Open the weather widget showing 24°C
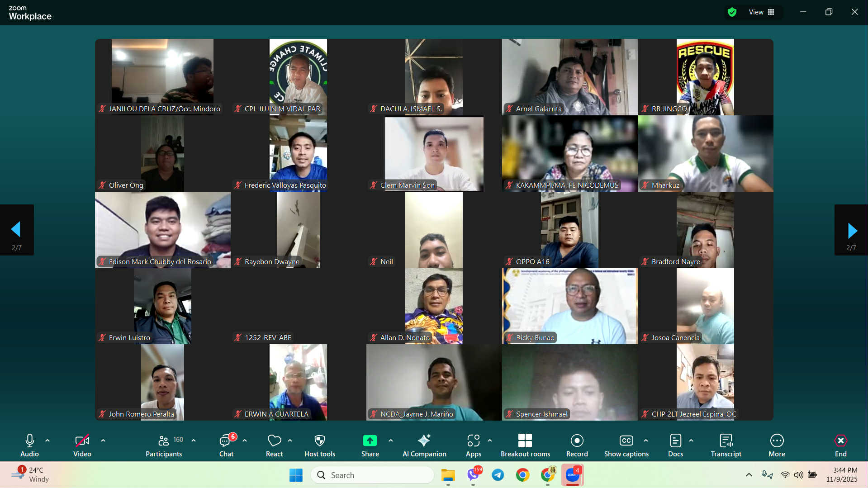Screen dimensions: 868x488 click(x=31, y=474)
